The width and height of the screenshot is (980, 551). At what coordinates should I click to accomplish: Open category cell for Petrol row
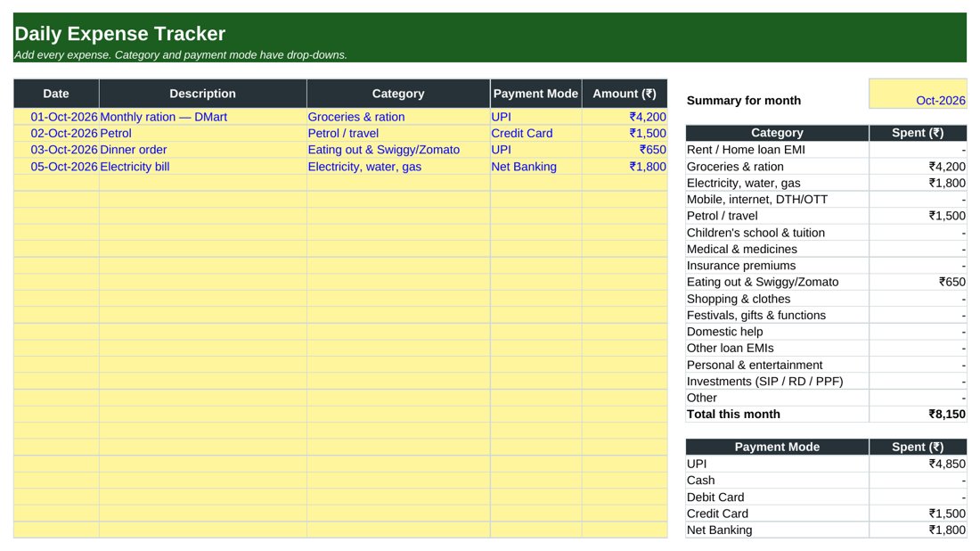[x=398, y=133]
